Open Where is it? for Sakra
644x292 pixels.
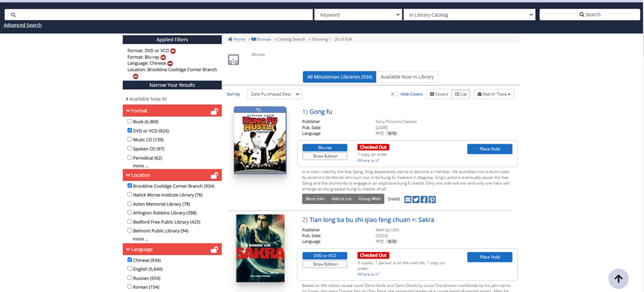(x=368, y=275)
